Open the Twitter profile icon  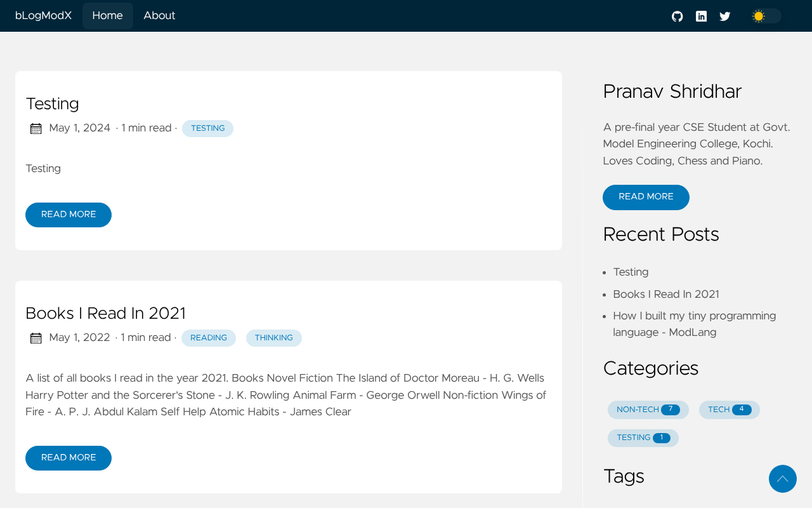[725, 17]
